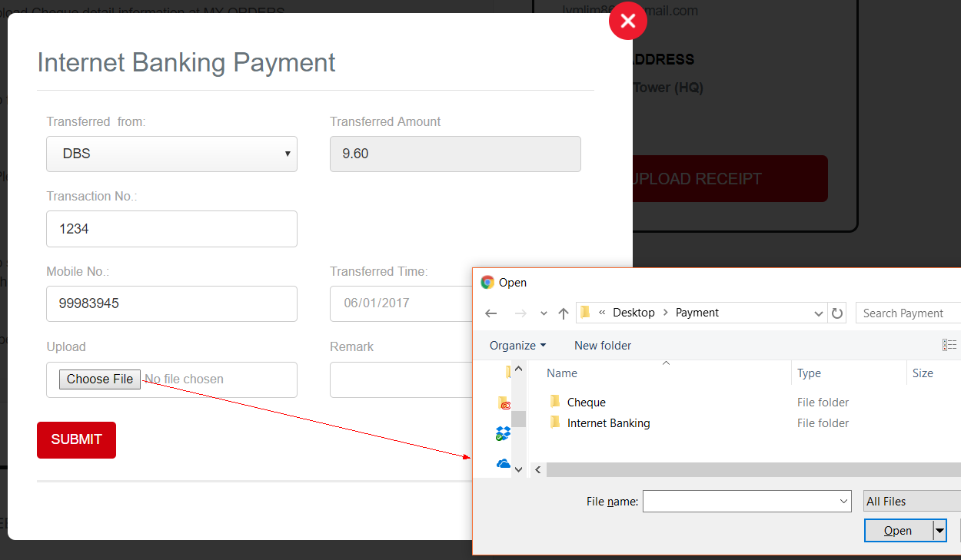Change the file list view layout

click(949, 346)
